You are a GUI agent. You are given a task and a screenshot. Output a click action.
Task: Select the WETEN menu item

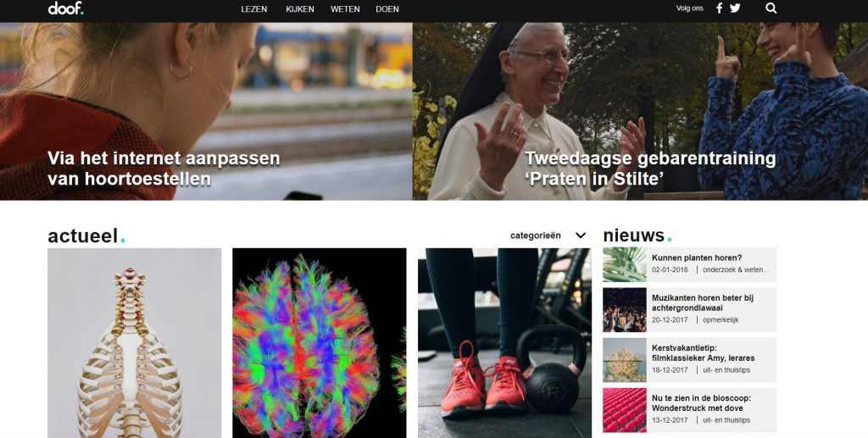click(345, 8)
